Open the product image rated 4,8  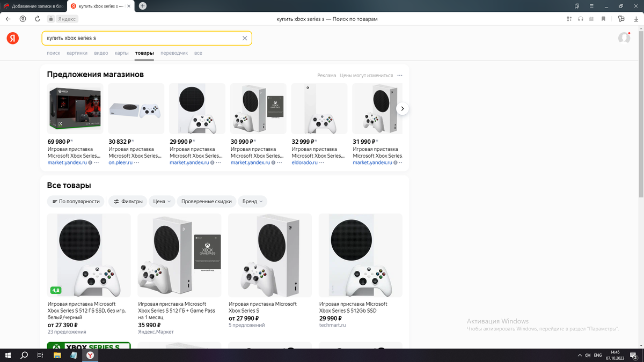pos(89,255)
